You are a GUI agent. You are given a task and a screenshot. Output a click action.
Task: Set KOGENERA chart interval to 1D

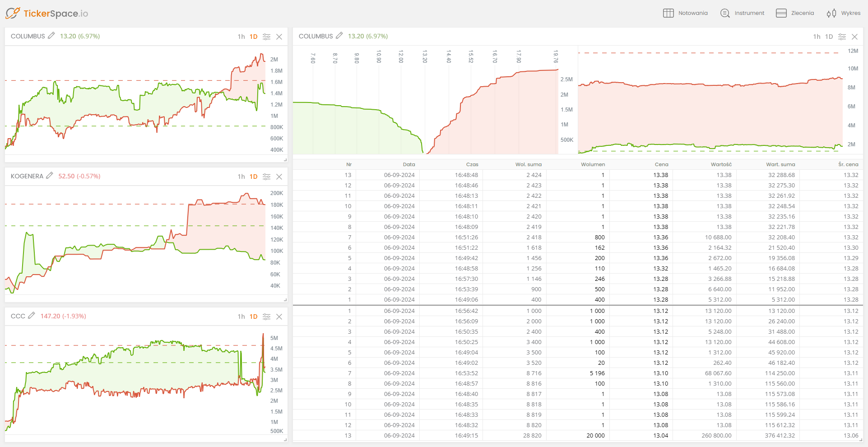pos(254,177)
